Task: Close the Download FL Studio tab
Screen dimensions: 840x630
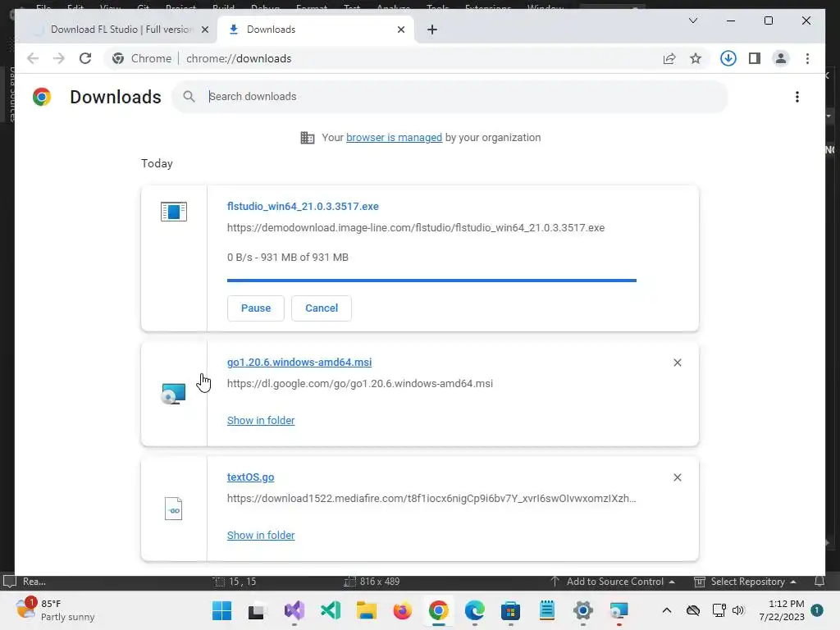Action: coord(204,30)
